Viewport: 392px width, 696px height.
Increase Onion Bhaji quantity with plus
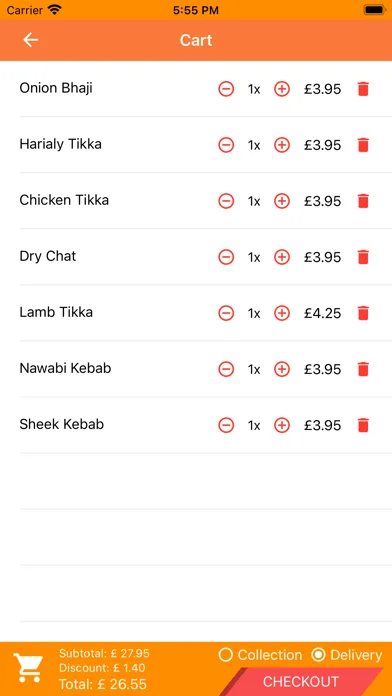pyautogui.click(x=281, y=89)
